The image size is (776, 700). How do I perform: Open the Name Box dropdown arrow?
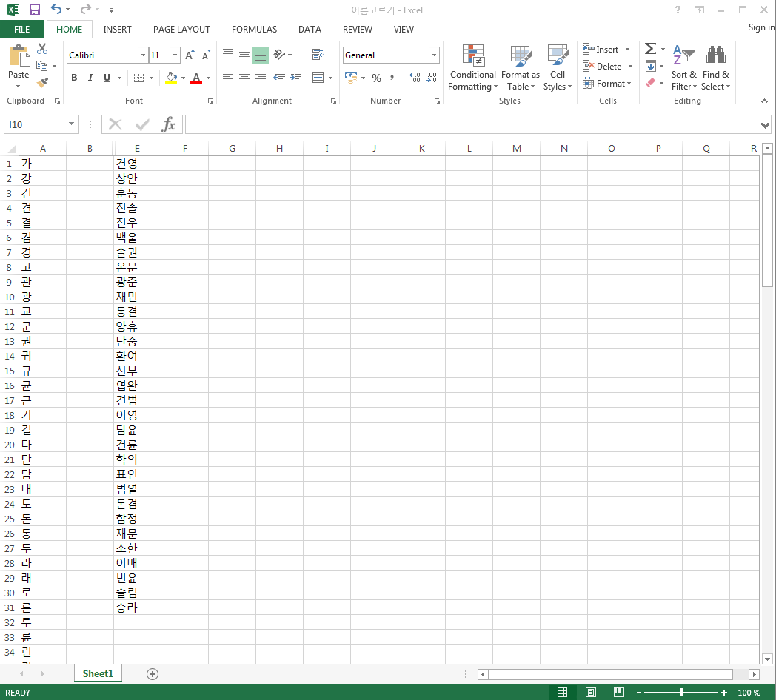pos(72,124)
